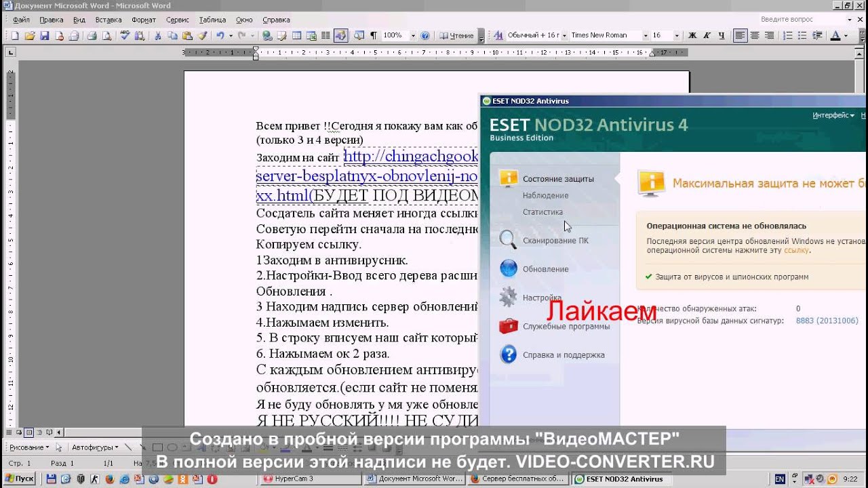Paste from clipboard in Word toolbar
Viewport: 868px width, 488px height.
[x=187, y=35]
